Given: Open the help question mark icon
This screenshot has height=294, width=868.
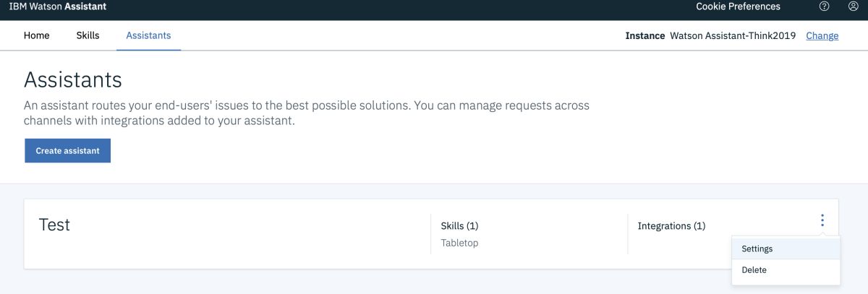Looking at the screenshot, I should click(x=824, y=7).
